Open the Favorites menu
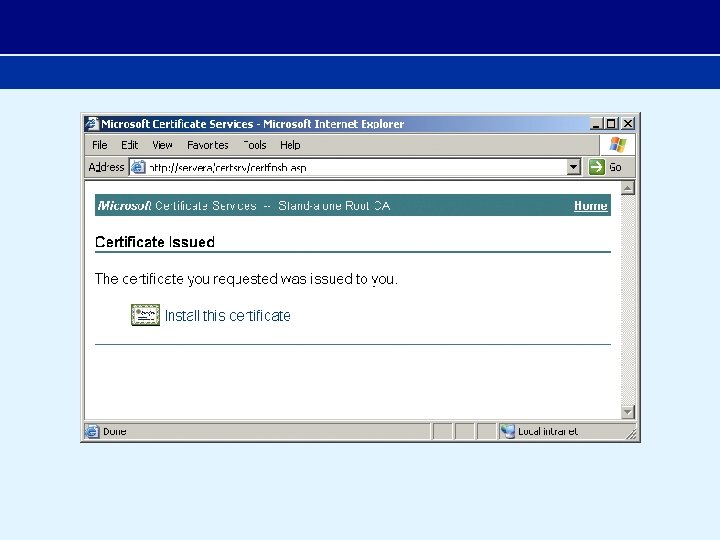This screenshot has width=720, height=540. coord(208,145)
